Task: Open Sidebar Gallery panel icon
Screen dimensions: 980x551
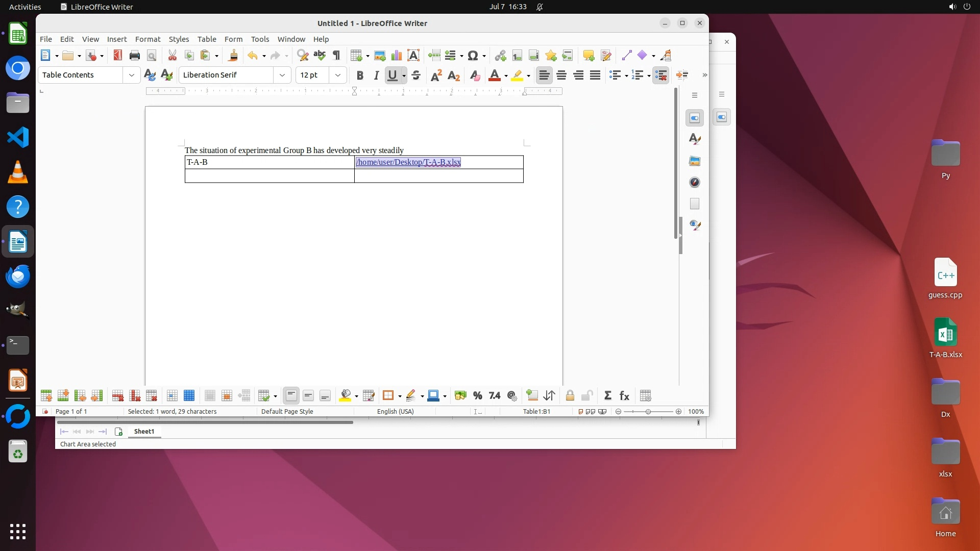Action: coord(695,161)
